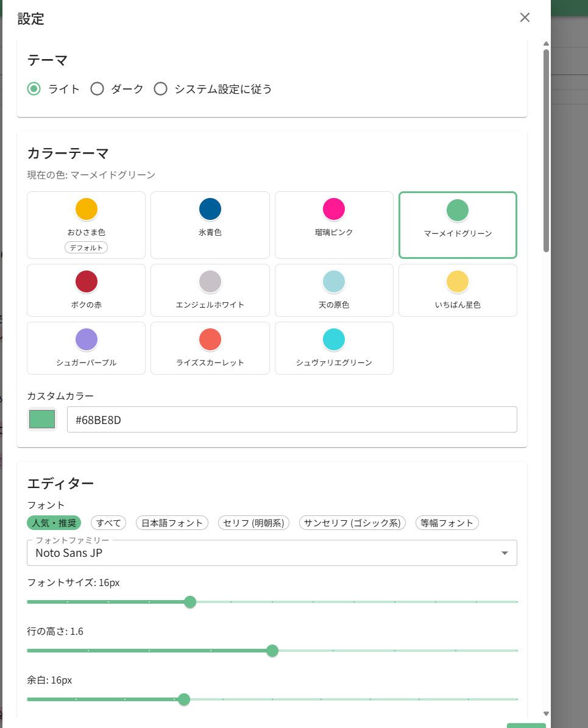Select the エンジェルホワイト color theme
Image resolution: width=588 pixels, height=728 pixels.
(210, 290)
